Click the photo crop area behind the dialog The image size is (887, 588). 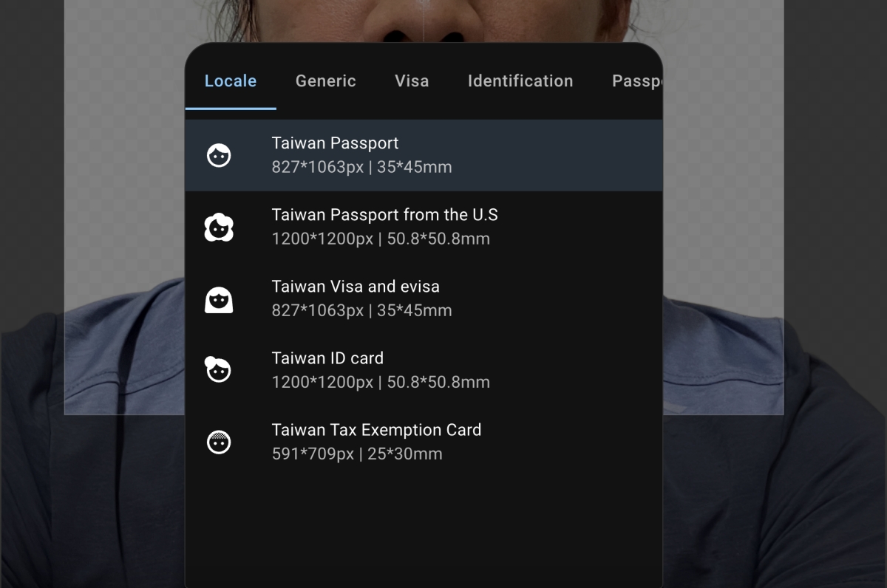[724, 222]
